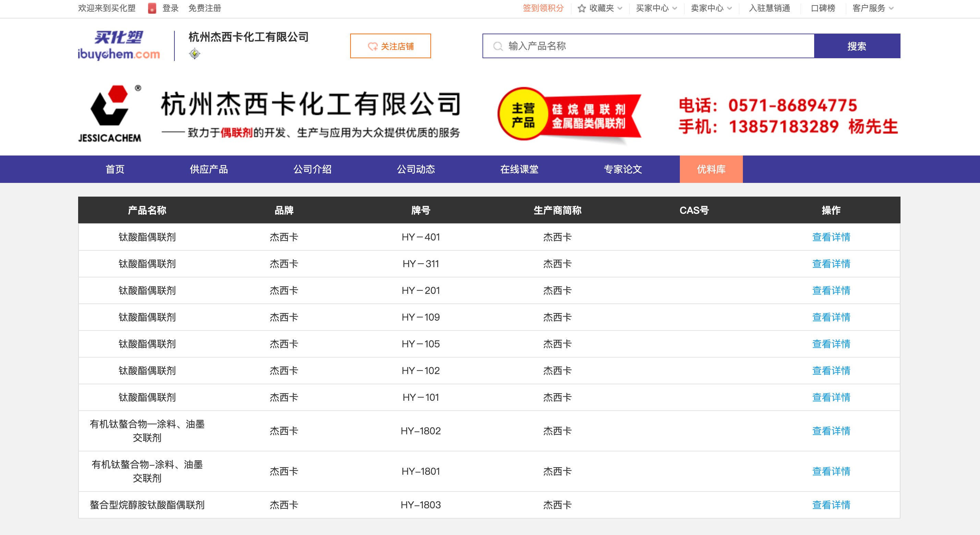
Task: Click the 杭州杰西卡化工有限公司 header company name
Action: click(248, 37)
